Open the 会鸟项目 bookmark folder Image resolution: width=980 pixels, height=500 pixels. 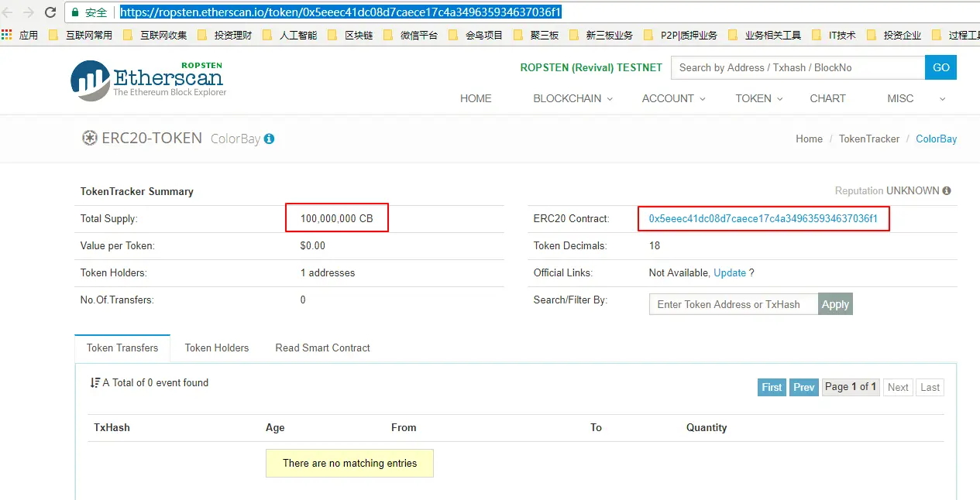(x=476, y=35)
